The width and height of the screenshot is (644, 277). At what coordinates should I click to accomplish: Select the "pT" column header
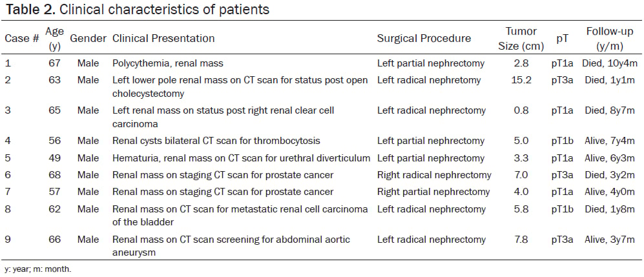tap(561, 39)
